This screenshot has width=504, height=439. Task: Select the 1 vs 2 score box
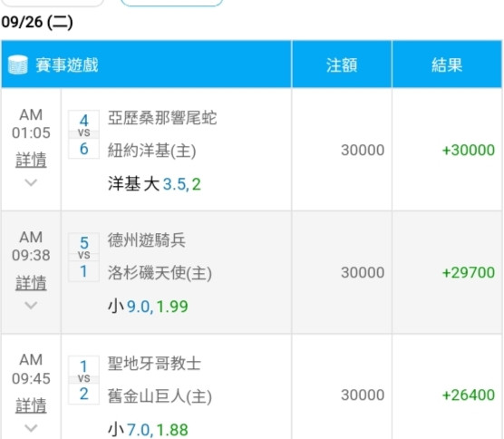pos(83,380)
